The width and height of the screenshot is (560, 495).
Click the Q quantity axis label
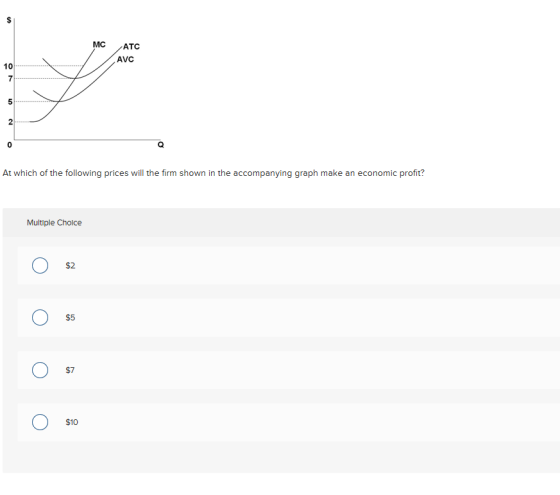point(161,145)
